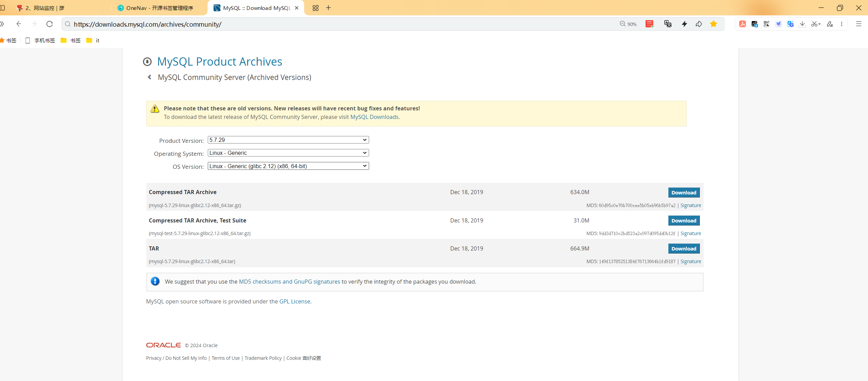The image size is (868, 381).
Task: Open the blue translate extension
Action: click(790, 24)
